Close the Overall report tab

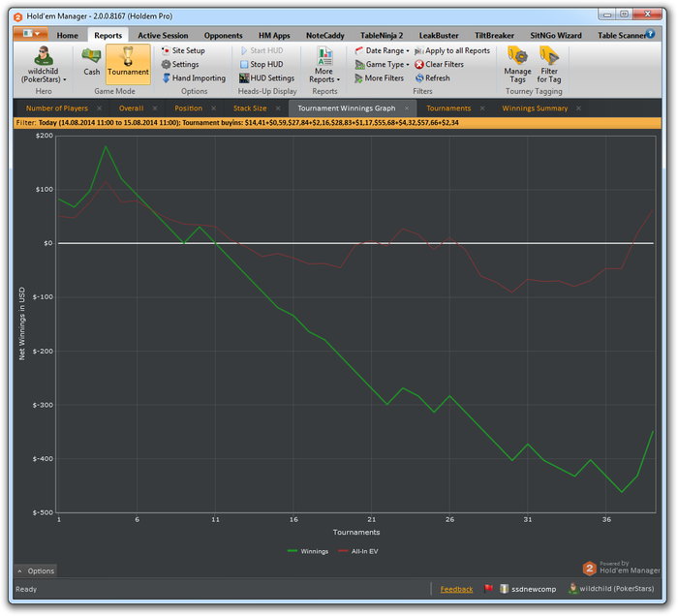155,108
